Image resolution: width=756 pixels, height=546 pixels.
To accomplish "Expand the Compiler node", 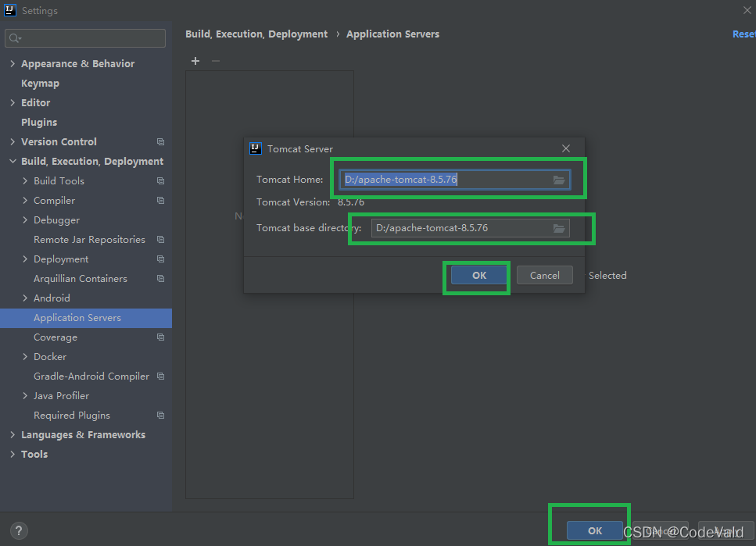I will [x=25, y=201].
